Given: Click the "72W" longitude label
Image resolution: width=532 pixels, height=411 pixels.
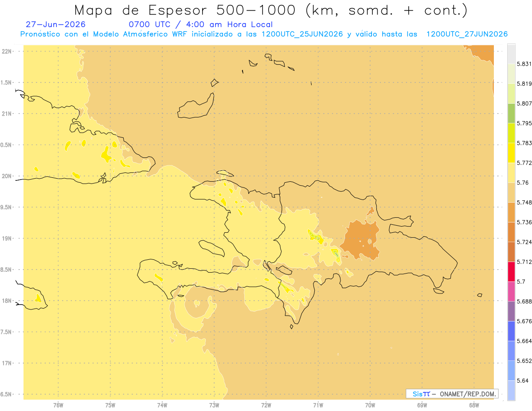Looking at the screenshot, I should tap(266, 405).
